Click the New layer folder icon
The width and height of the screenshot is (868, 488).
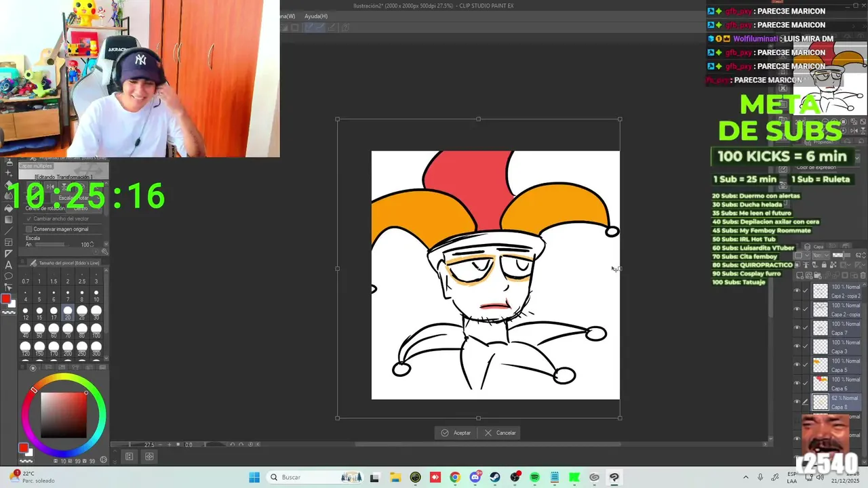pos(818,276)
